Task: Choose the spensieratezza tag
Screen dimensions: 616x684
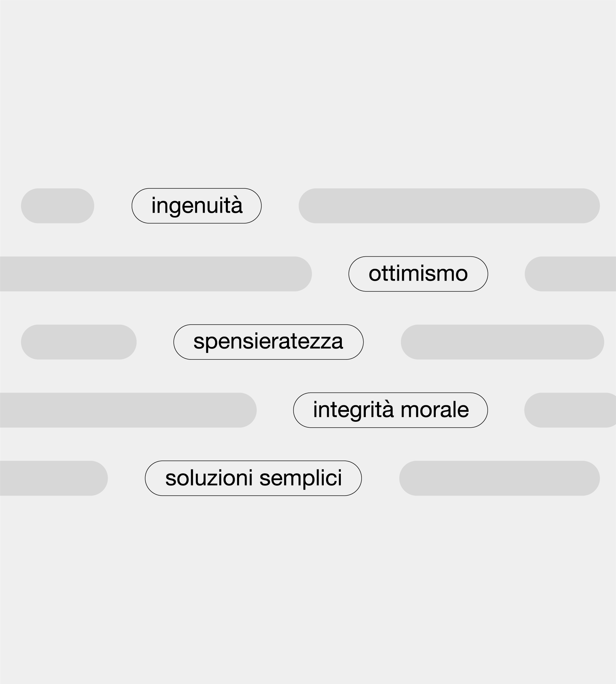Action: [x=268, y=342]
